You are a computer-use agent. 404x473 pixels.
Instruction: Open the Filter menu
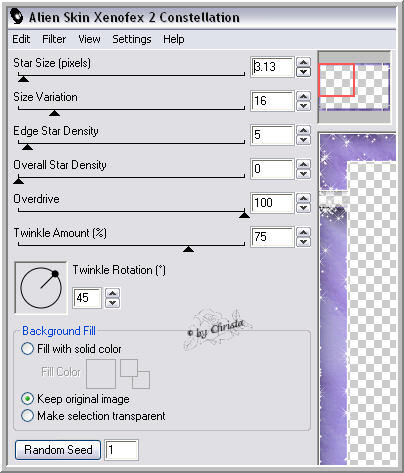[x=54, y=39]
